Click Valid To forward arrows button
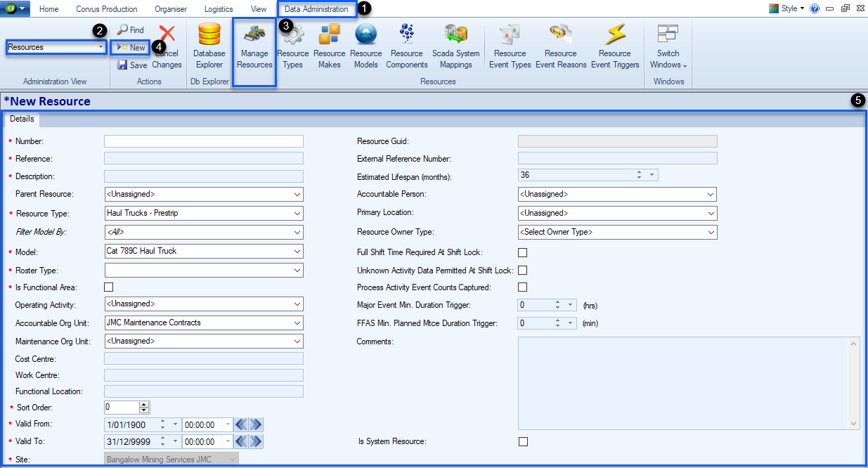Screen dimensions: 868x468 click(x=256, y=441)
